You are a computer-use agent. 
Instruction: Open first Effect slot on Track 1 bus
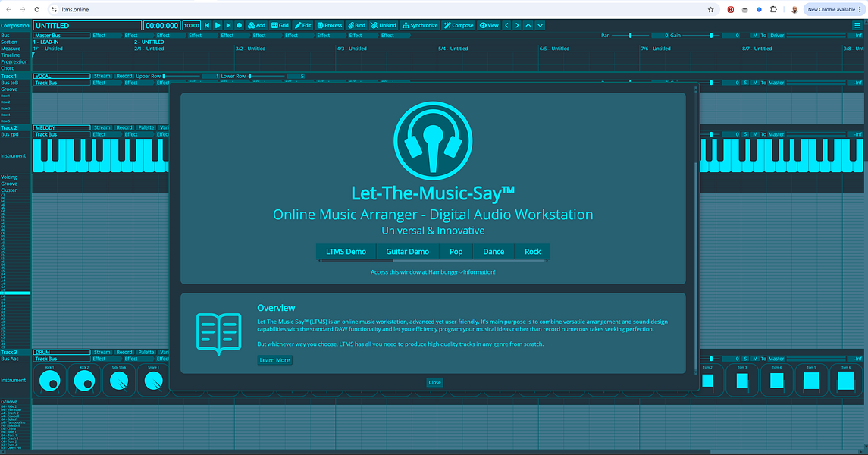pyautogui.click(x=106, y=83)
